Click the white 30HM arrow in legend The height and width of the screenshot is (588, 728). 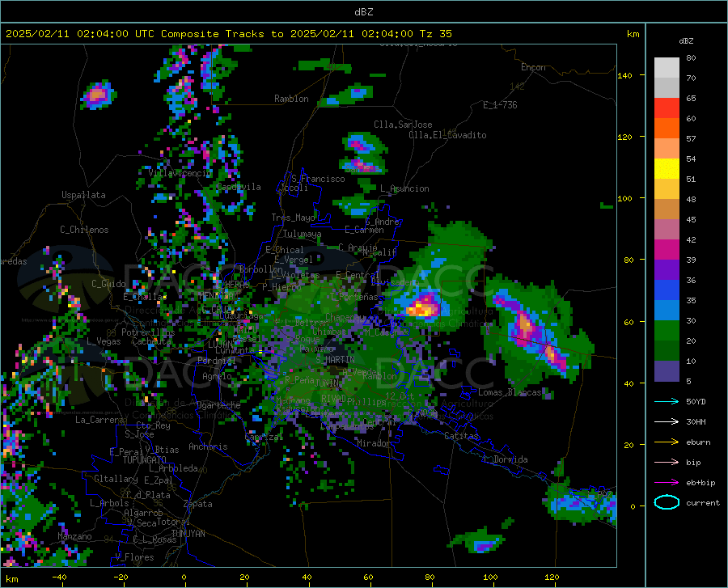667,422
